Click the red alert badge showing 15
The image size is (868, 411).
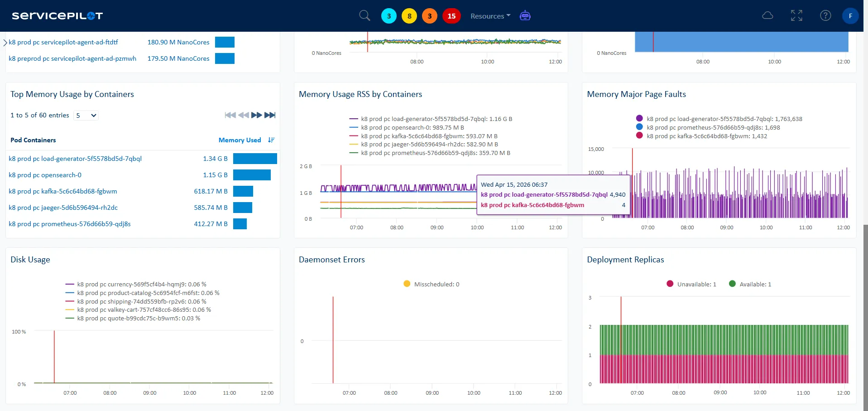click(451, 15)
